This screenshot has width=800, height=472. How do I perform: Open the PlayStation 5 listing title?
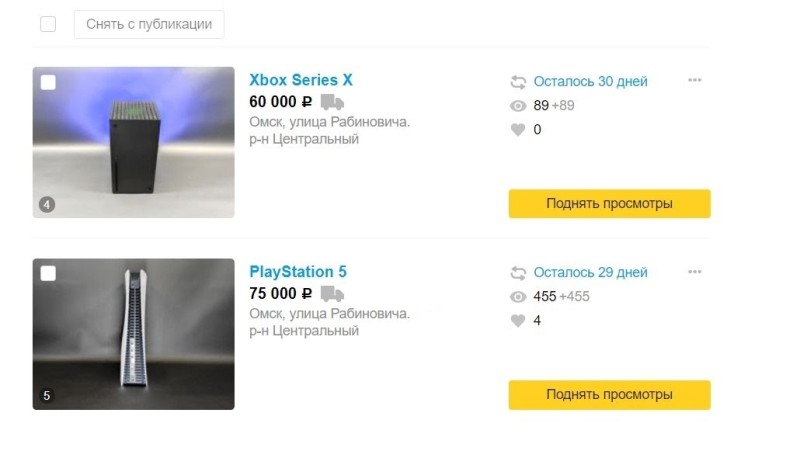[x=298, y=271]
